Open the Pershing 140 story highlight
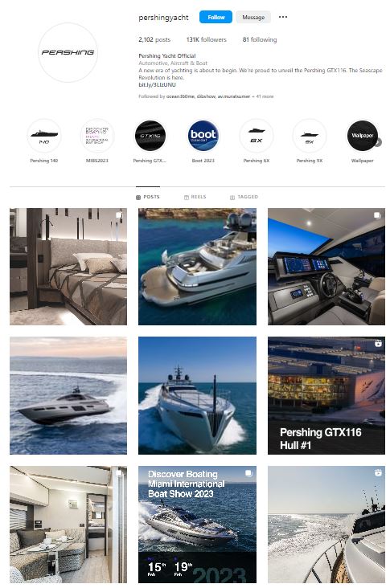 point(44,136)
